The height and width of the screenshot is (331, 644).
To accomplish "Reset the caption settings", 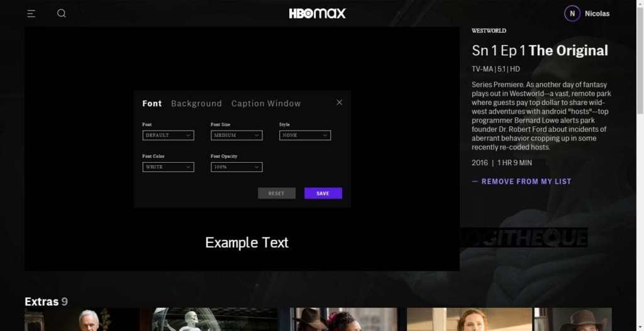I will (x=277, y=193).
